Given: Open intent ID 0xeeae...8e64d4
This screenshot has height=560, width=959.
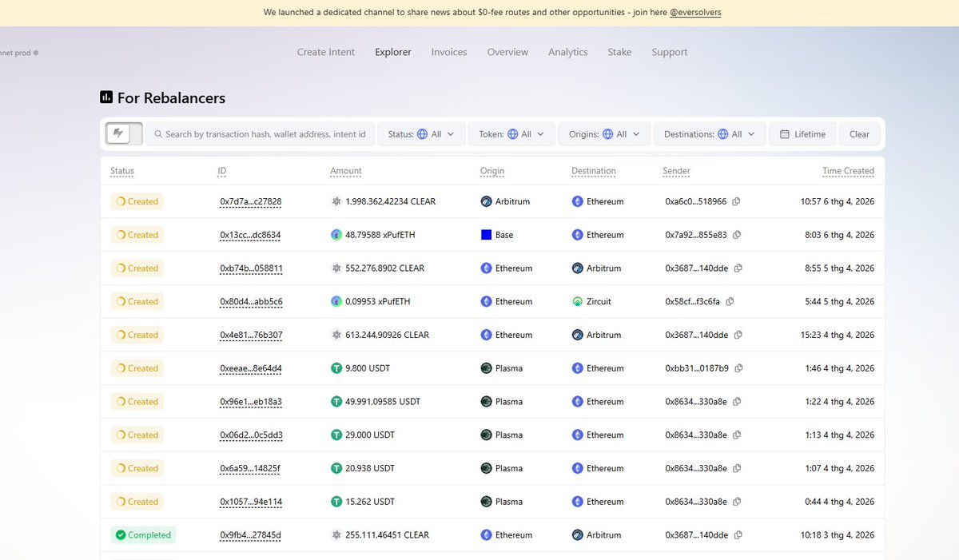Looking at the screenshot, I should (x=251, y=368).
